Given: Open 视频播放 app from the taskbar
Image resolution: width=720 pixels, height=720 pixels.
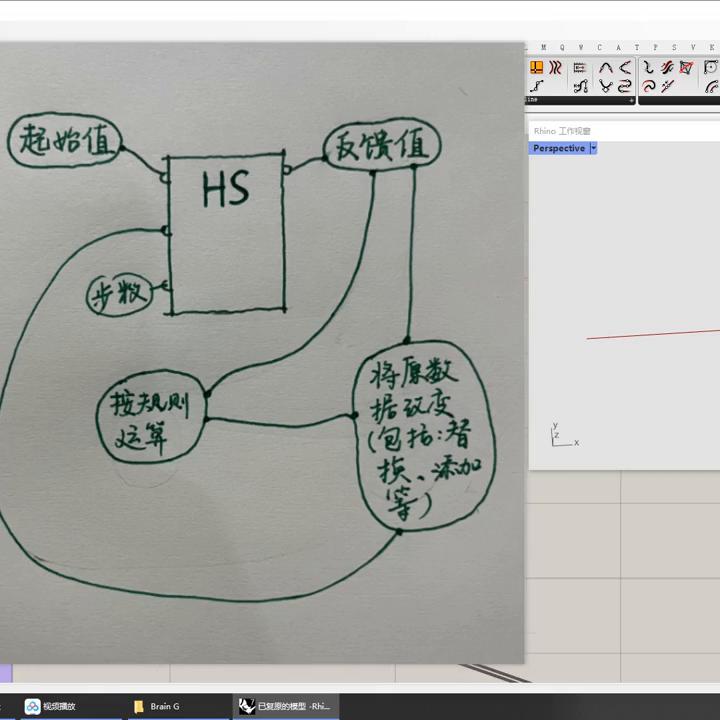Looking at the screenshot, I should click(x=51, y=706).
